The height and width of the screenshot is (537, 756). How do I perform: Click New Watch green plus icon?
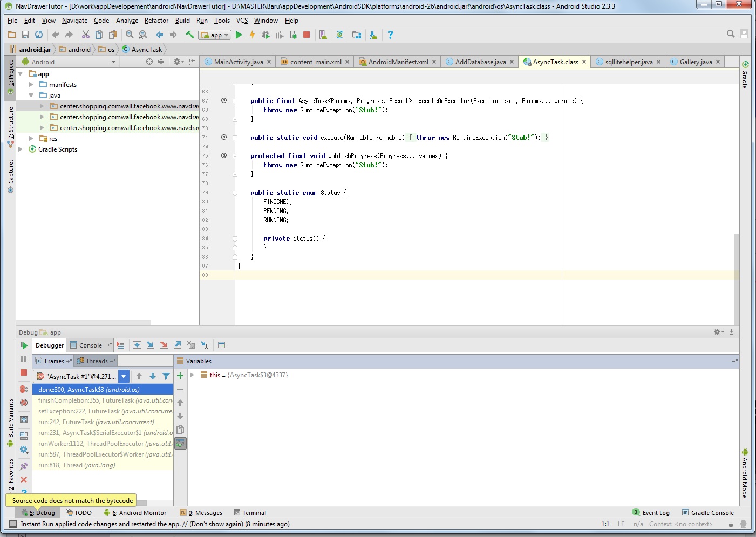tap(180, 376)
